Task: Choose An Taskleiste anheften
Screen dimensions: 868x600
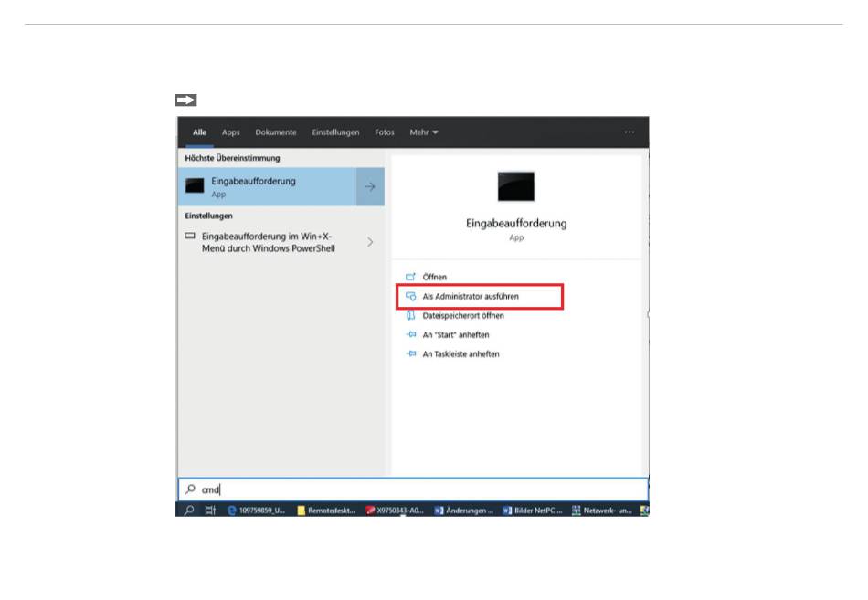Action: [460, 353]
